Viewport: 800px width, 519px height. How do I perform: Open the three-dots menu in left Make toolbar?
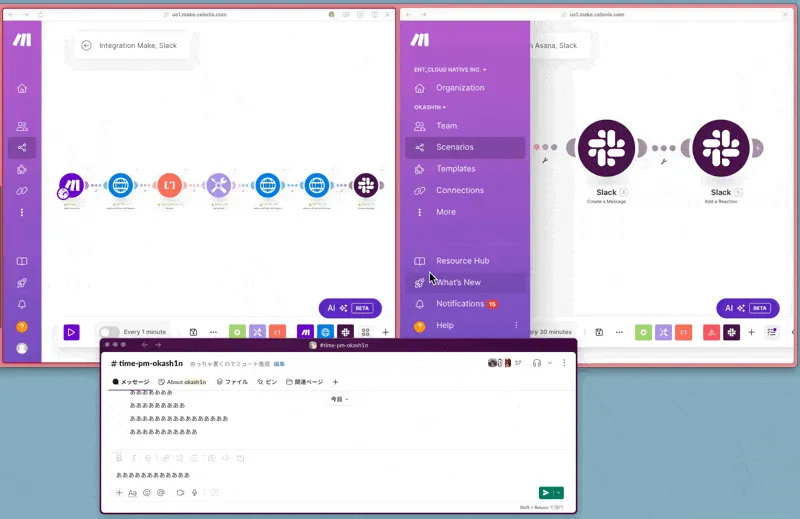[x=213, y=332]
